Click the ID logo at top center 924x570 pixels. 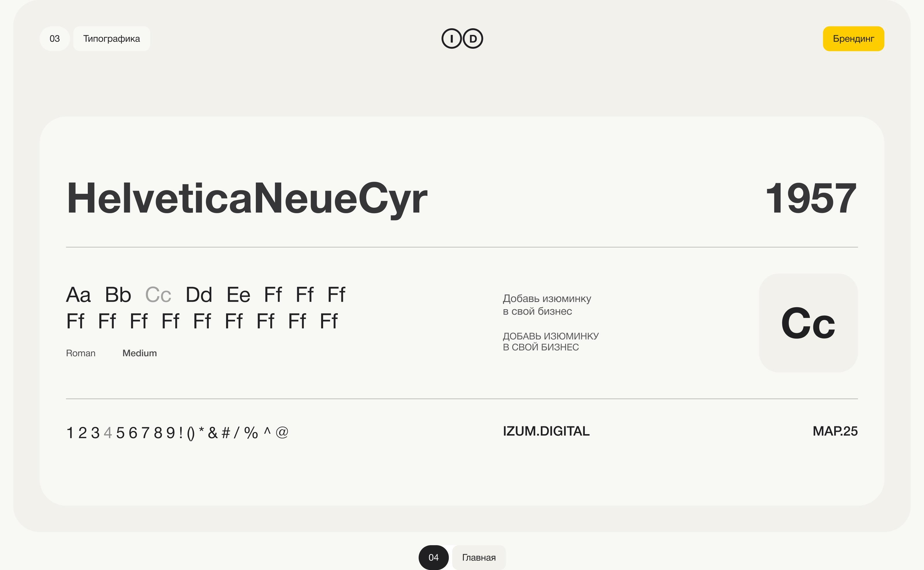coord(462,38)
